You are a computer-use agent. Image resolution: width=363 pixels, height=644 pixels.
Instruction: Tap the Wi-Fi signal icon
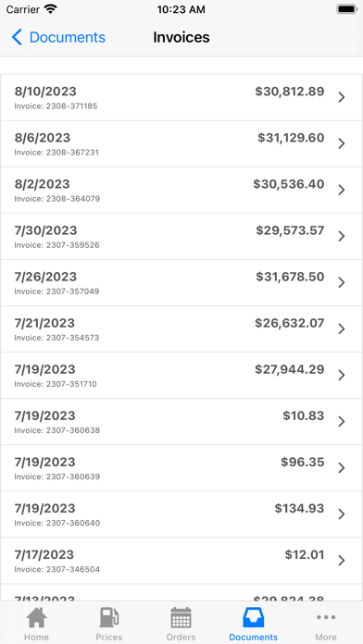coord(51,9)
